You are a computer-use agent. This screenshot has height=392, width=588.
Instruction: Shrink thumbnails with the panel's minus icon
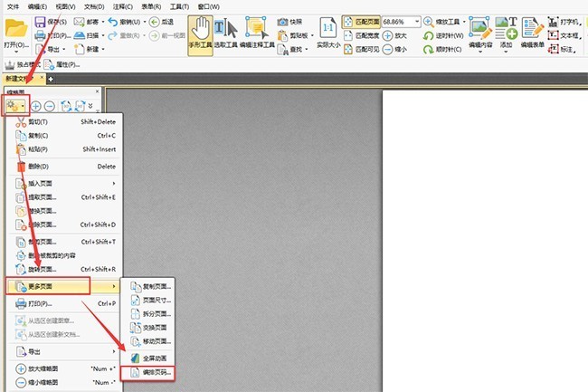click(x=50, y=106)
